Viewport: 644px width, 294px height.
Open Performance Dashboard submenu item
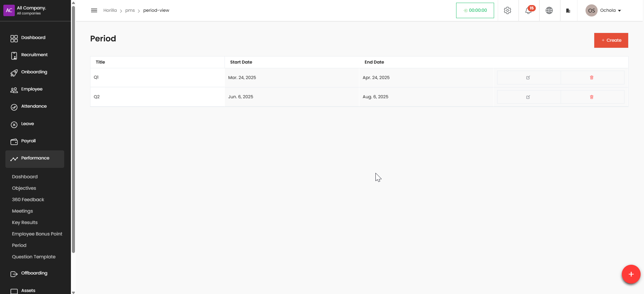[x=25, y=177]
